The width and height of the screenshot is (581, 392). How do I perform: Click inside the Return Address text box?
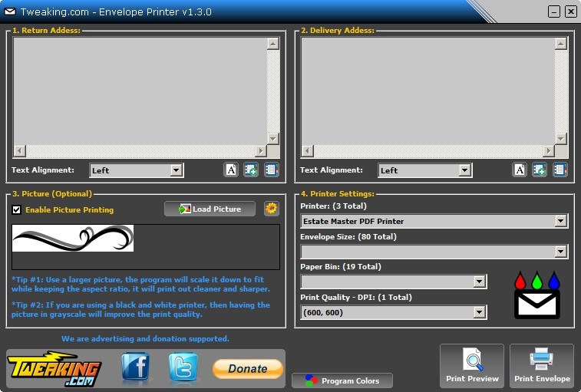click(x=140, y=91)
